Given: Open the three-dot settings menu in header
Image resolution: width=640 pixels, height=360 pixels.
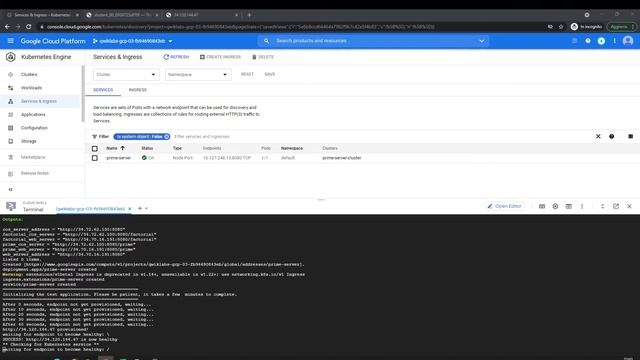Looking at the screenshot, I should 614,41.
